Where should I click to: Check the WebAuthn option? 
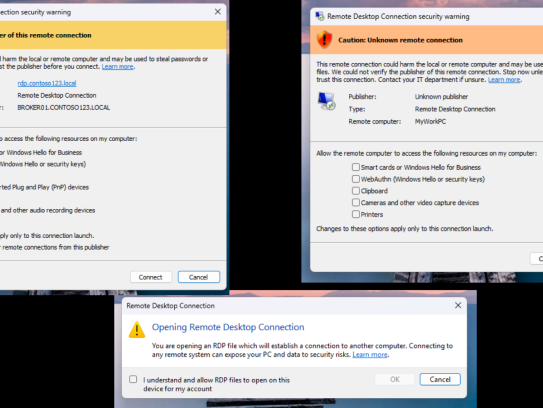356,179
